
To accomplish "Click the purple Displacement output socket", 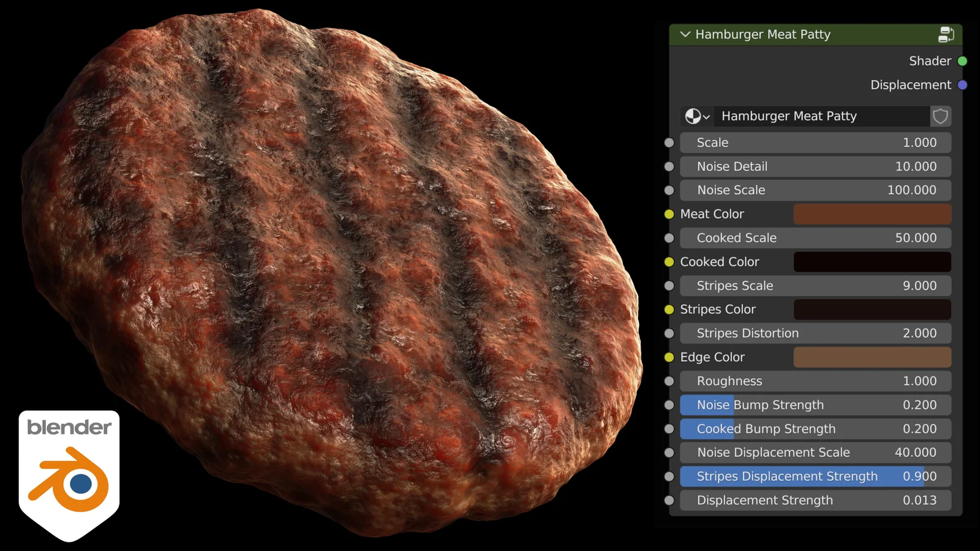I will pos(962,84).
